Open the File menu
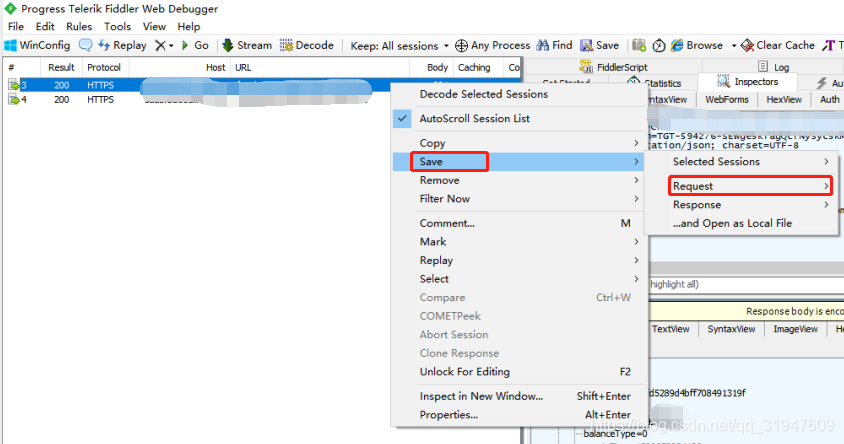The height and width of the screenshot is (444, 844). pos(16,26)
